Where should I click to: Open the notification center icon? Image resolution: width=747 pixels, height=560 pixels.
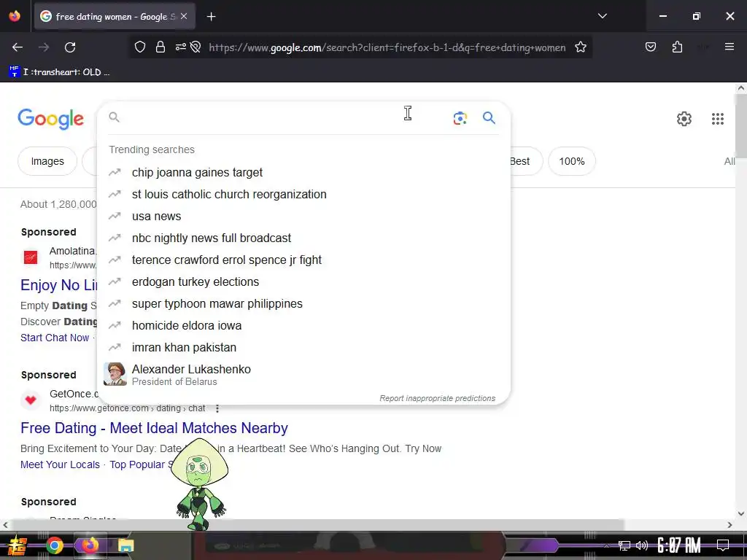[x=723, y=545]
